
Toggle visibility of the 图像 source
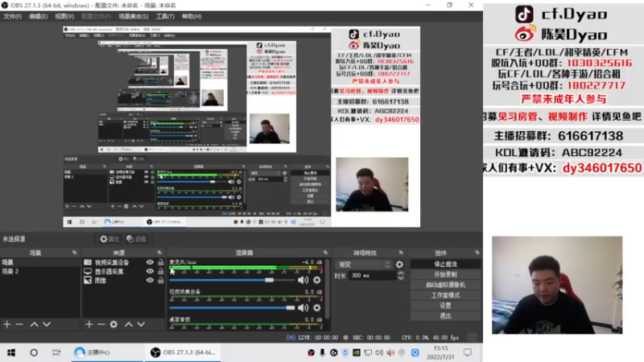coord(150,280)
